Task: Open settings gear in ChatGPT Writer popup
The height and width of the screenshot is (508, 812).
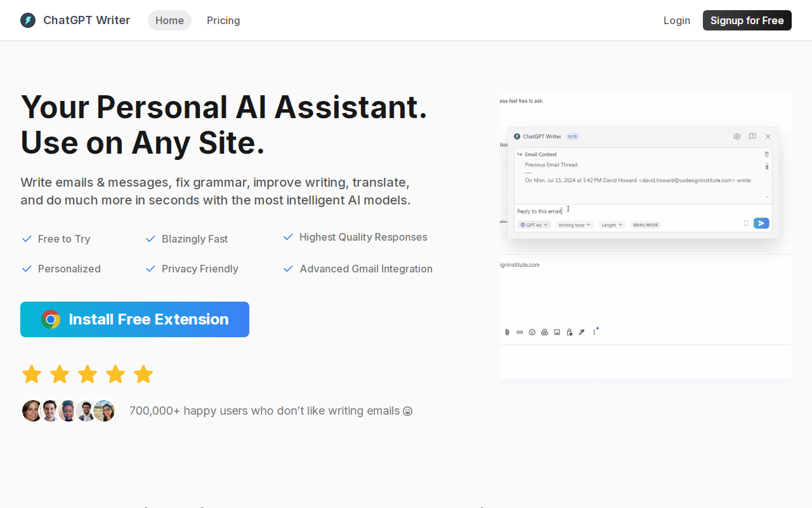Action: pyautogui.click(x=737, y=137)
